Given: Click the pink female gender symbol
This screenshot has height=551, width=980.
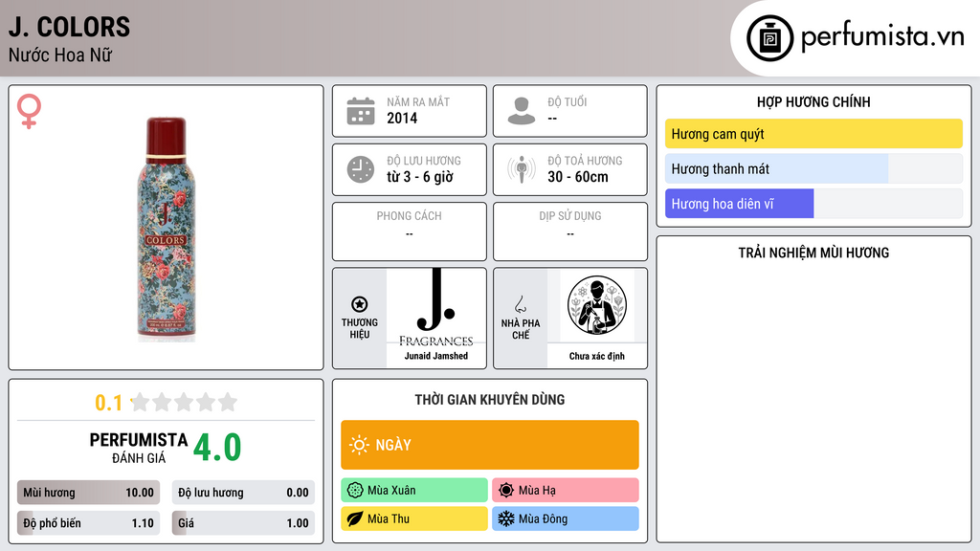Looking at the screenshot, I should tap(29, 111).
